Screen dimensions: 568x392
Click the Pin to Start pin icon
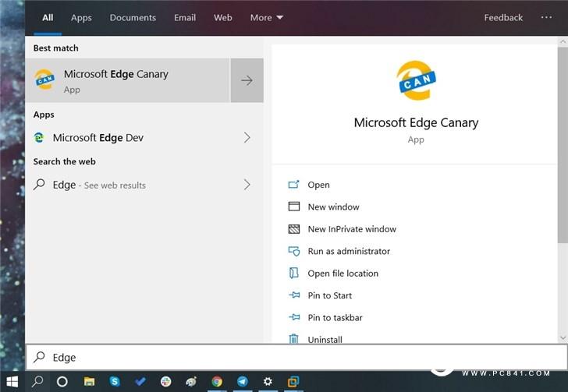point(294,295)
